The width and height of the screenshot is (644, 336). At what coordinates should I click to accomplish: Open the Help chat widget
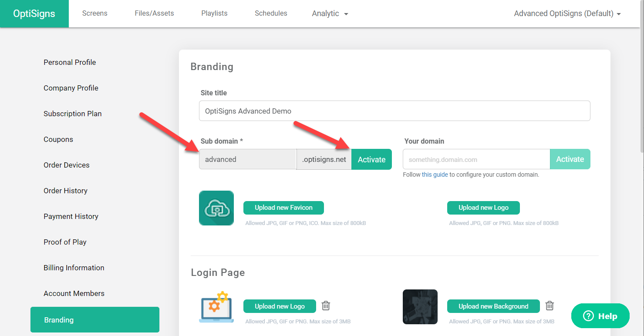click(600, 316)
